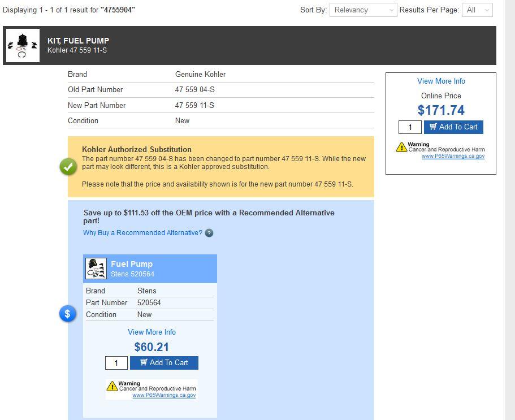Open the Sort By Relevancy dropdown
This screenshot has height=420, width=515.
point(363,10)
